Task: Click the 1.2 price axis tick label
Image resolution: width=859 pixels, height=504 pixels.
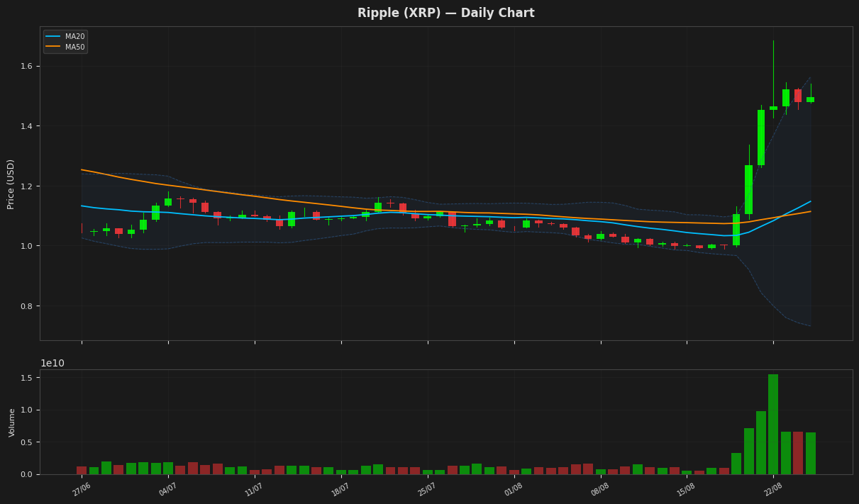Action: (27, 186)
